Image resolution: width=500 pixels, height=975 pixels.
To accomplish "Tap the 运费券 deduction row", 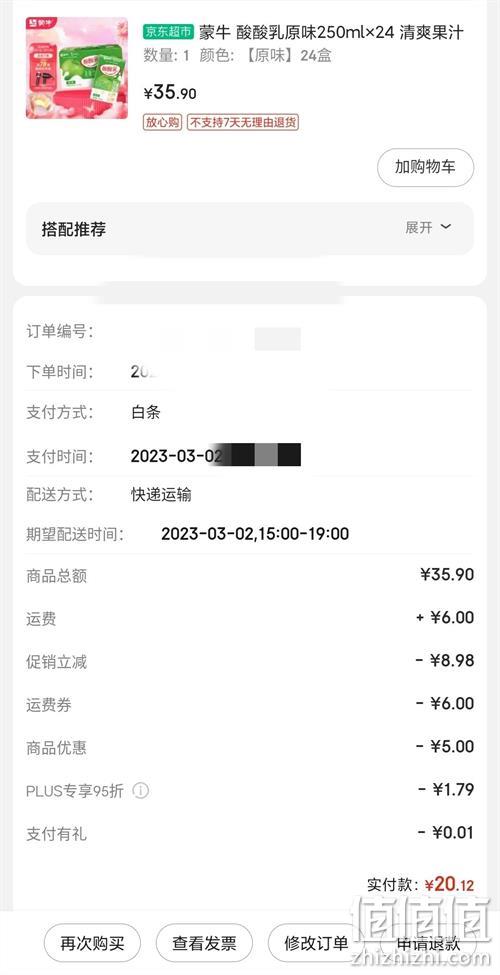I will tap(249, 705).
